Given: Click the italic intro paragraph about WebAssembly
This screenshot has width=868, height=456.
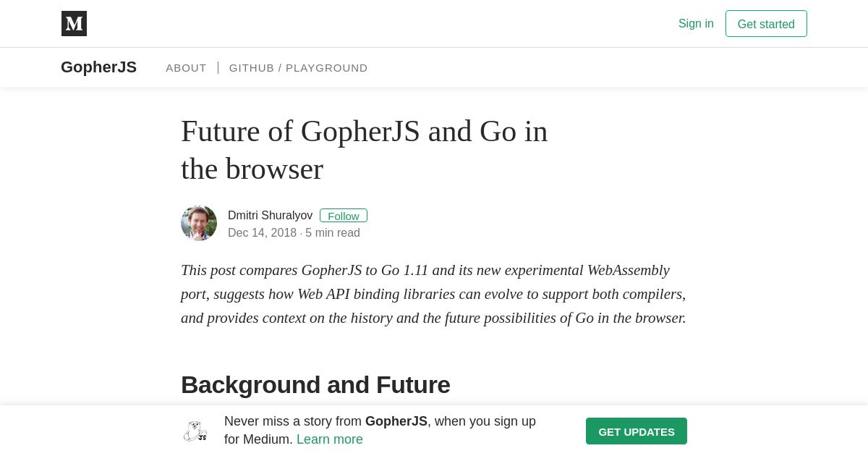Looking at the screenshot, I should [434, 294].
